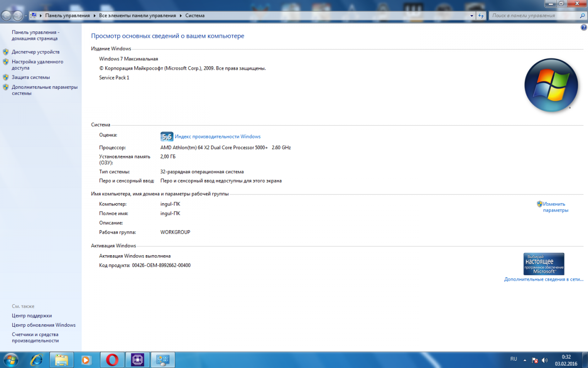Click Панель управления breadcrumb

pos(68,16)
